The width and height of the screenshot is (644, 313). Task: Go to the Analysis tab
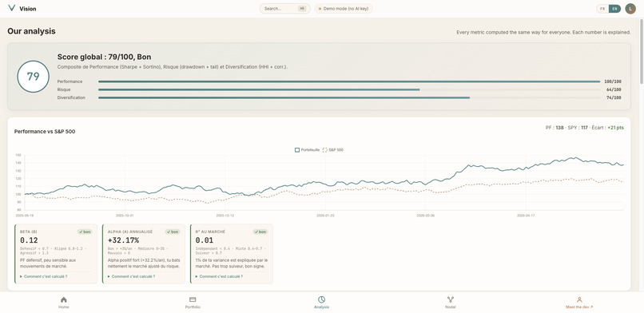tap(321, 303)
